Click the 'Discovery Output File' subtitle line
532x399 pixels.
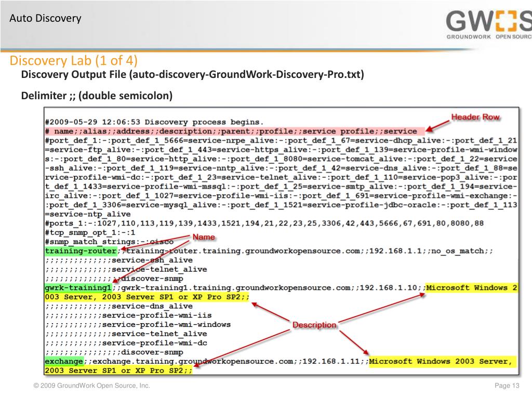(x=192, y=74)
